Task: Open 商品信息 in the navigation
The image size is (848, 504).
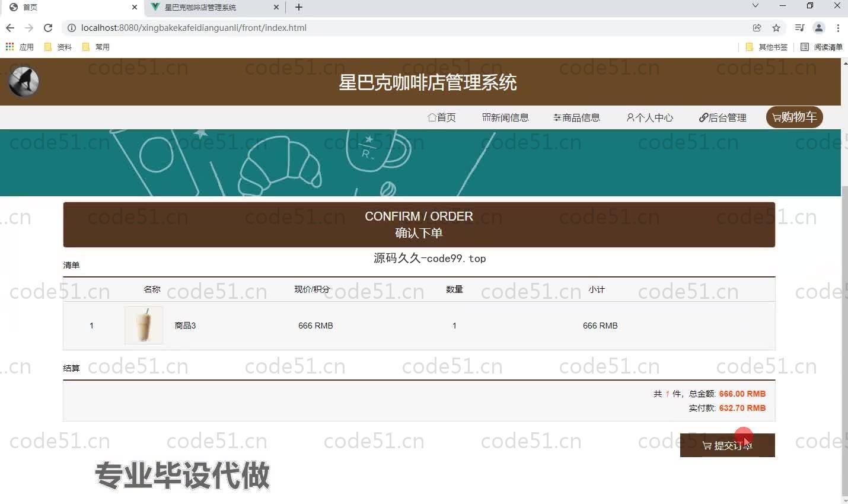Action: 577,117
